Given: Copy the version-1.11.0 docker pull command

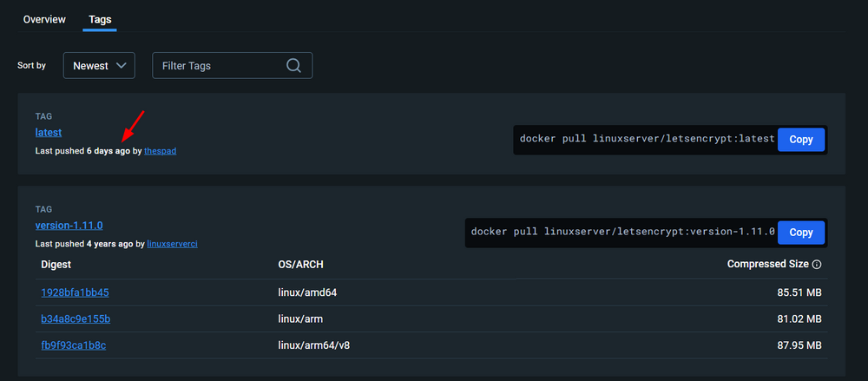Looking at the screenshot, I should (x=801, y=233).
